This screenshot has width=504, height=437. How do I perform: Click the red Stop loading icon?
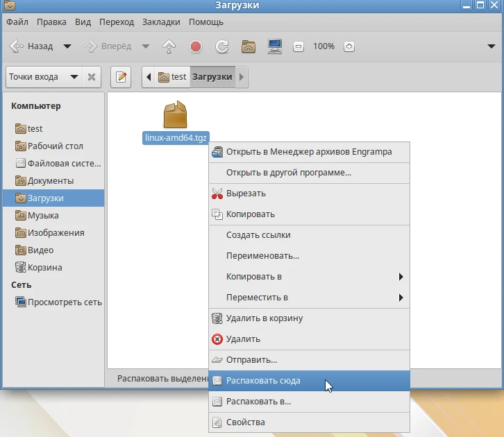(196, 46)
